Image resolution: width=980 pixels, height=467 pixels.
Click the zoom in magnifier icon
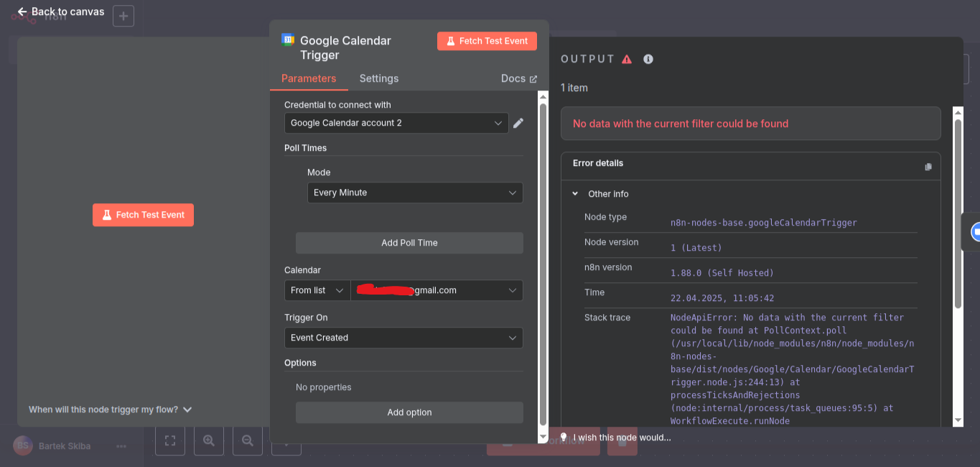click(x=209, y=440)
